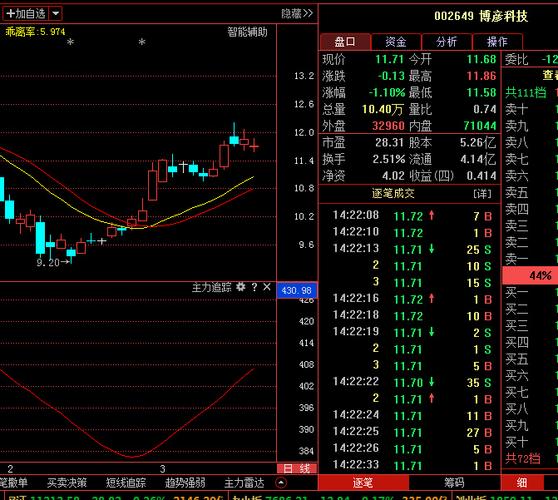Click the [详] detail link for 逐笔成交
This screenshot has width=558, height=500.
[482, 194]
